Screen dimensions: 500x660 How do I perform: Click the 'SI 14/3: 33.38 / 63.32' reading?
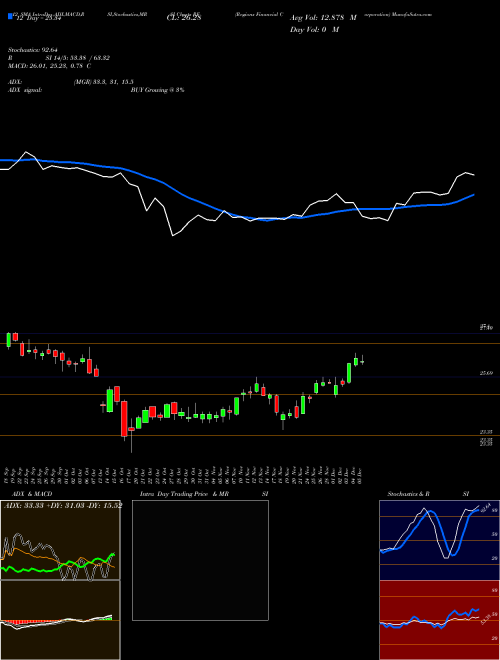click(x=77, y=58)
